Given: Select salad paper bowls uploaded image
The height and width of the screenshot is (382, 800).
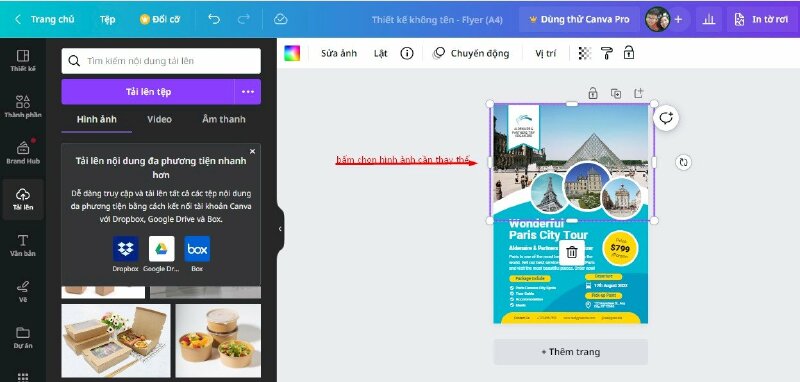Looking at the screenshot, I should pos(218,341).
